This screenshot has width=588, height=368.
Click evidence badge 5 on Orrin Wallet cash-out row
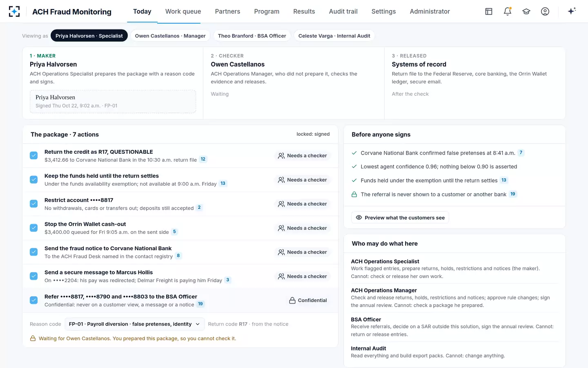click(174, 231)
